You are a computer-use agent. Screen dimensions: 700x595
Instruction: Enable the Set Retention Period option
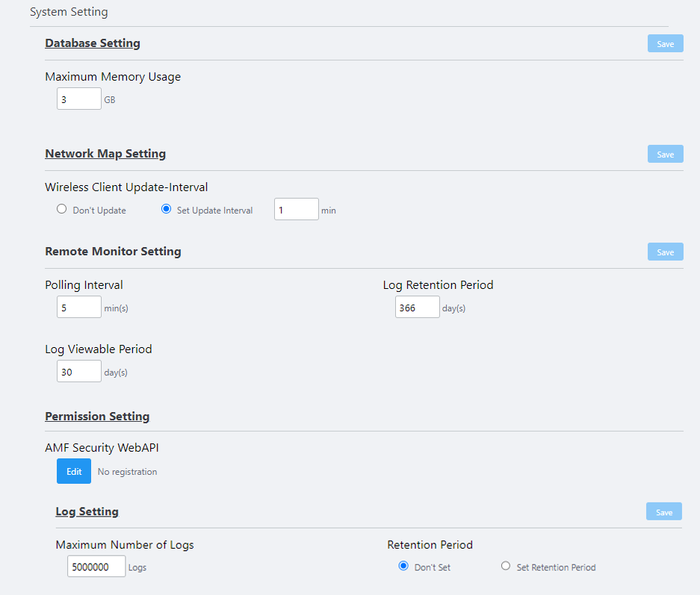coord(506,567)
